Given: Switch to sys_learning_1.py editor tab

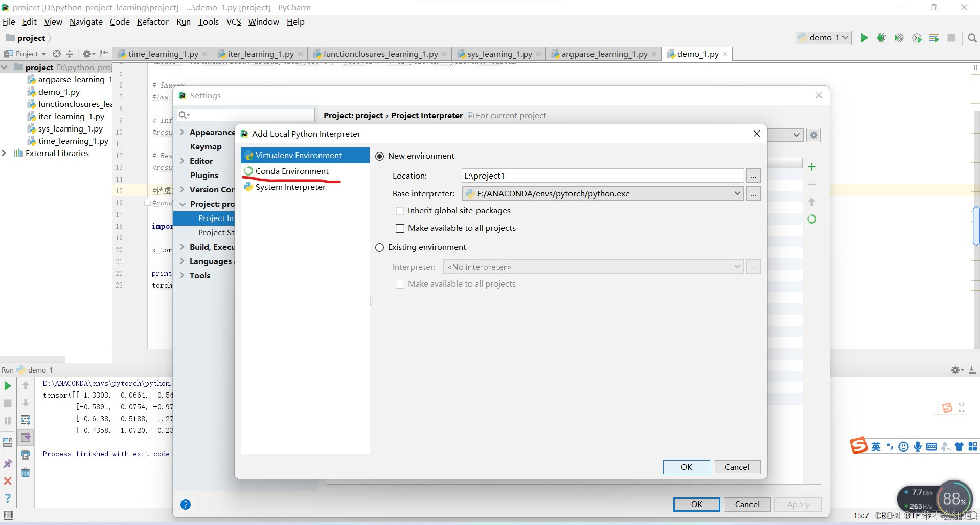Looking at the screenshot, I should point(499,54).
